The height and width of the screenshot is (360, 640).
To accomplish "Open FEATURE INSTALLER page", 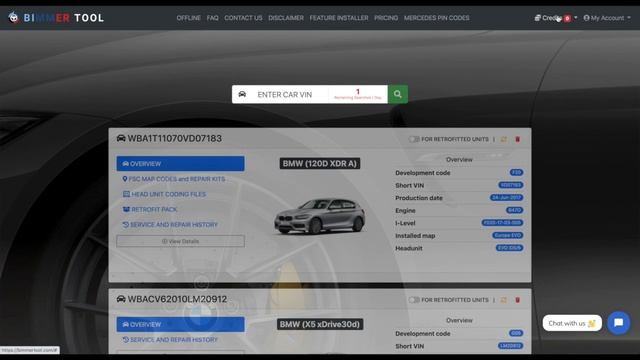I will pyautogui.click(x=339, y=18).
